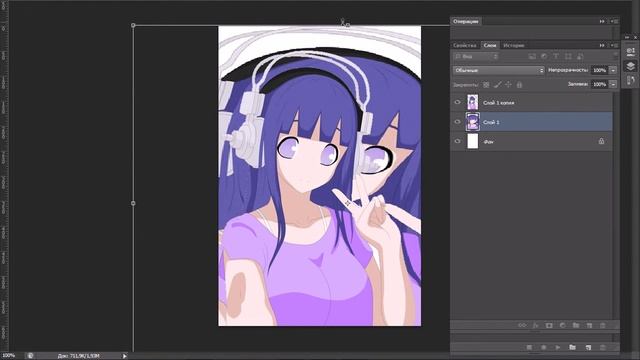Delete layer trash icon in Layers panel

[602, 325]
